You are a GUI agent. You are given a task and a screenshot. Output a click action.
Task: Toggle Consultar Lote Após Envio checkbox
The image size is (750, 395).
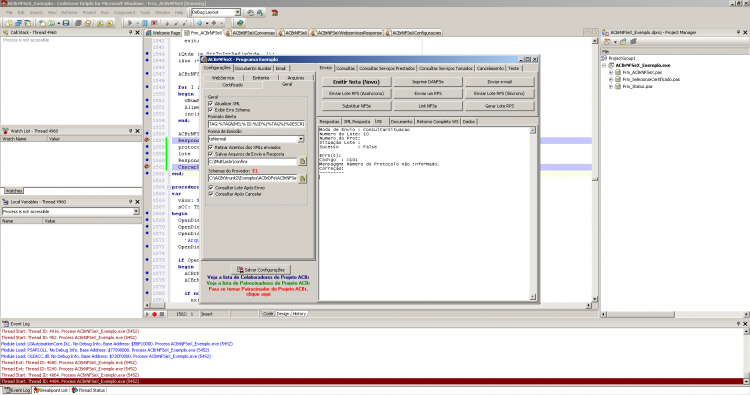(x=210, y=188)
